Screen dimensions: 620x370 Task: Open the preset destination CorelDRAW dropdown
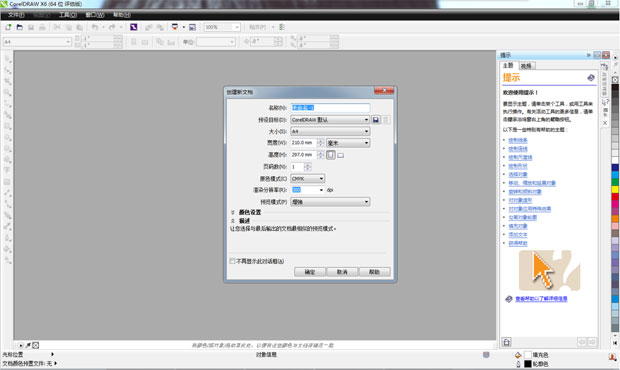[x=330, y=119]
